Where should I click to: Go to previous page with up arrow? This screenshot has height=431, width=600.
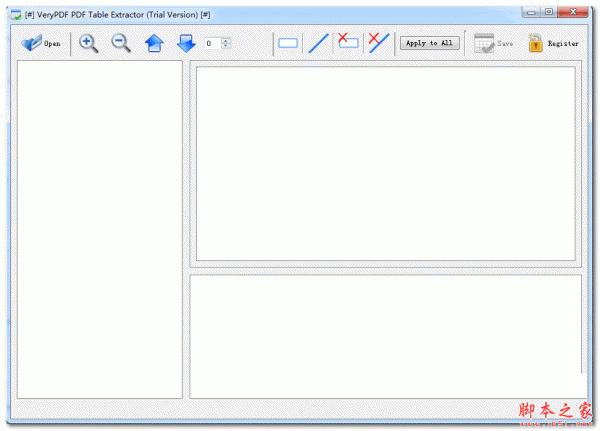point(154,43)
